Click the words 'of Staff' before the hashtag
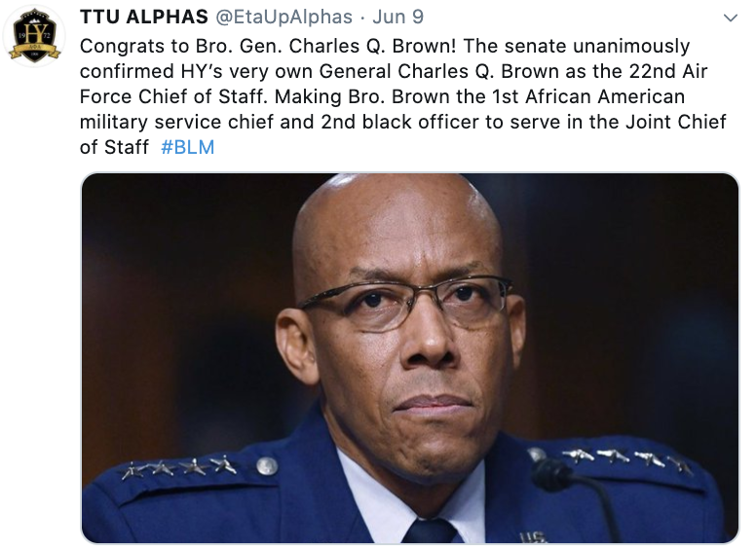Viewport: 756px width, 551px height. coord(114,147)
